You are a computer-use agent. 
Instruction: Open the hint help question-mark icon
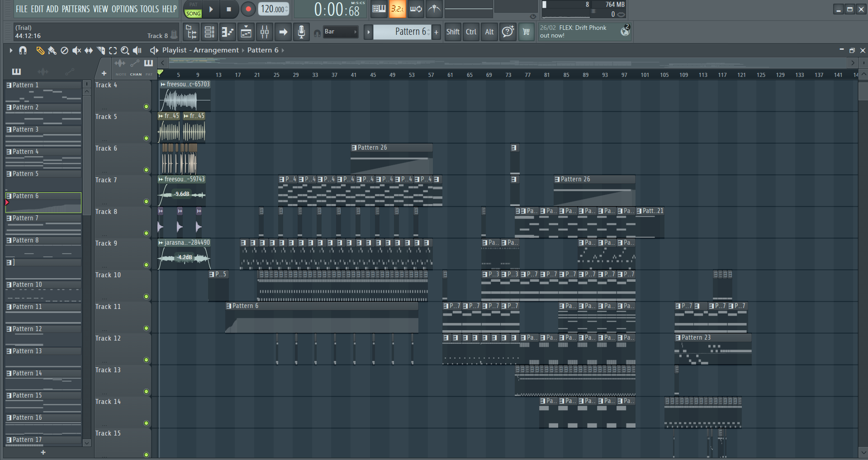point(508,32)
